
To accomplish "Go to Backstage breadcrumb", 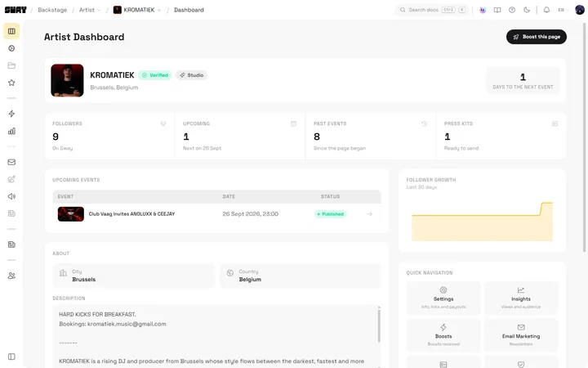I will point(52,10).
